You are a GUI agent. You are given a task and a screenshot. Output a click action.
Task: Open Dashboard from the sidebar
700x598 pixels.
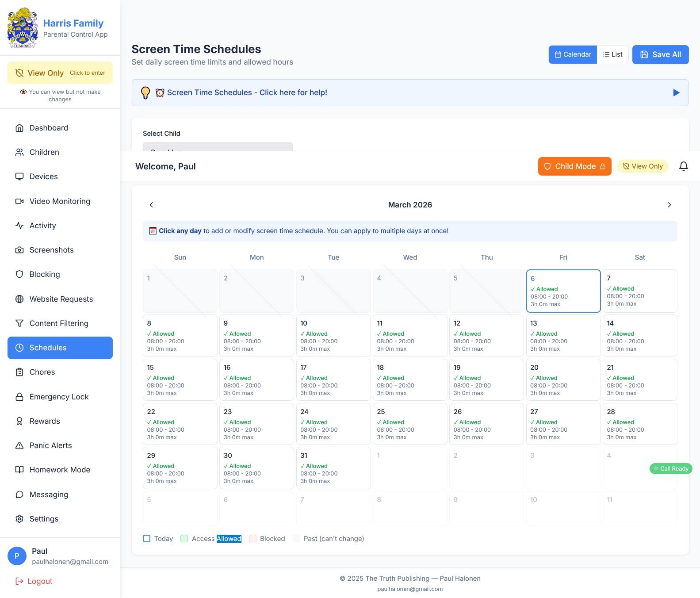pyautogui.click(x=60, y=128)
